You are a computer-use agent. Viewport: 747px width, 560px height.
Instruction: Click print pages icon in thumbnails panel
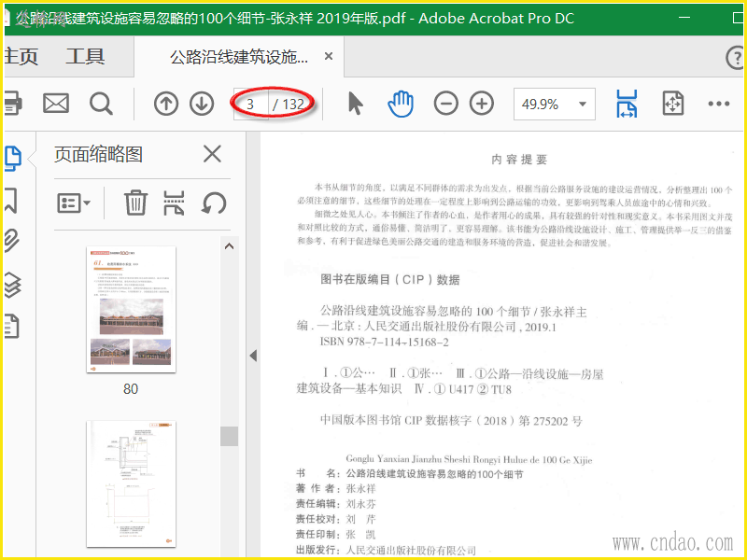174,203
